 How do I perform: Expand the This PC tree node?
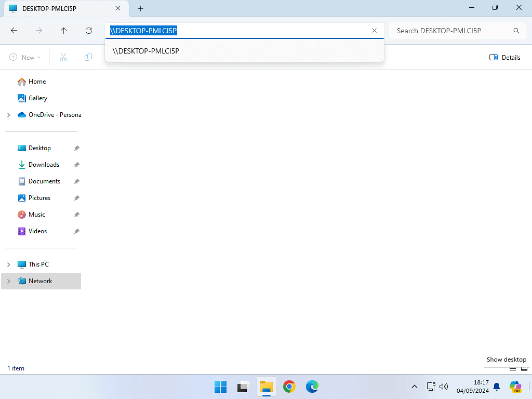tap(8, 264)
